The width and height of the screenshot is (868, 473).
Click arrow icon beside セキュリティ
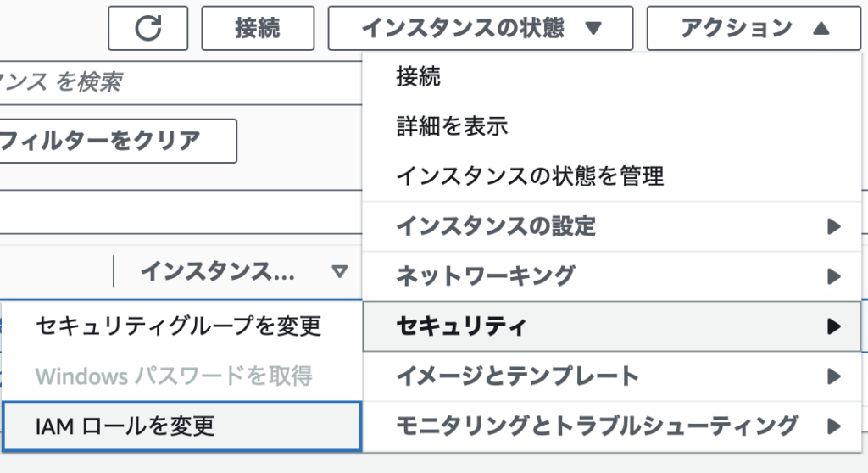834,326
